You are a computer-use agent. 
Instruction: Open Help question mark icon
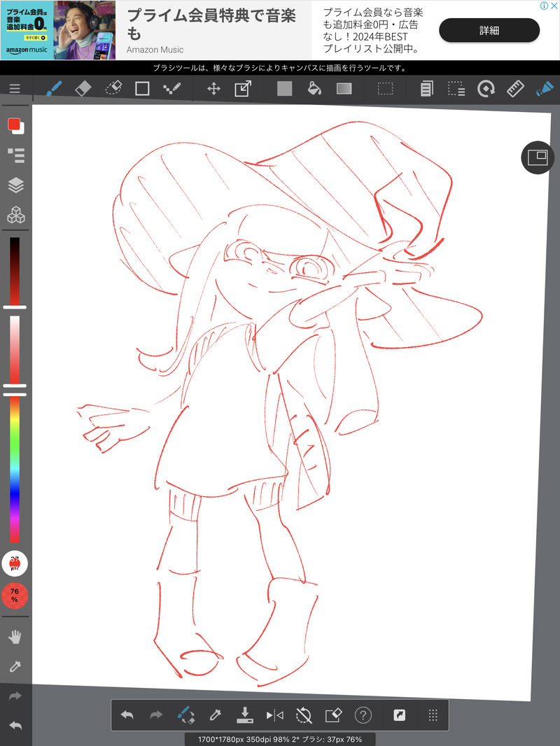363,715
